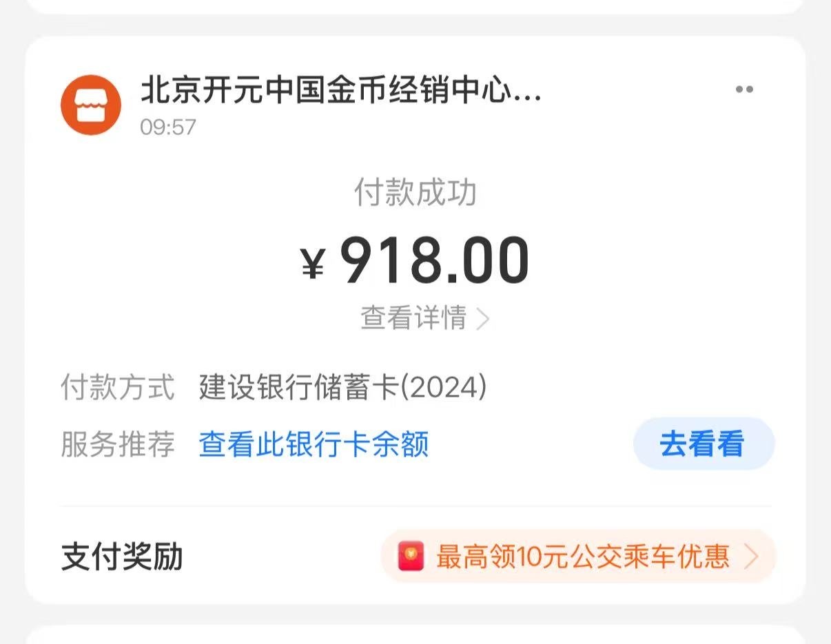Tap the next message card at the bottom

coord(415,636)
